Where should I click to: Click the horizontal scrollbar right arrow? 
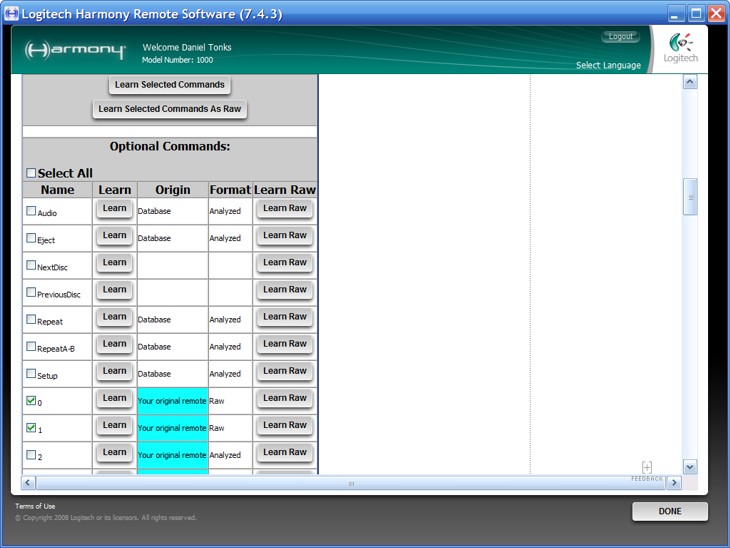(x=674, y=483)
